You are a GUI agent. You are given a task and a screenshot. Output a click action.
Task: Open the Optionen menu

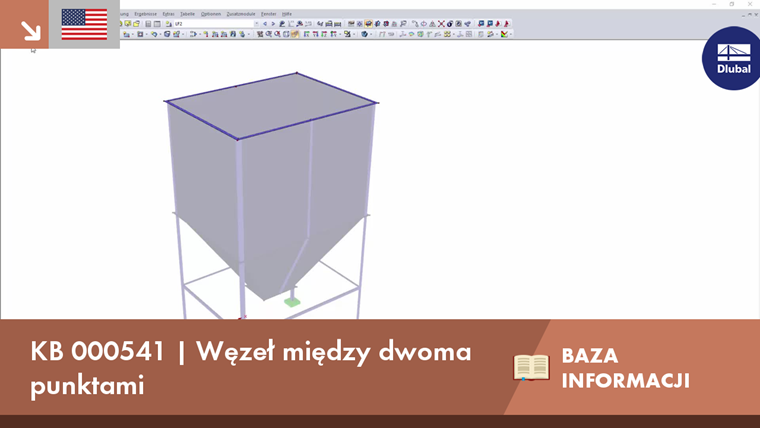pyautogui.click(x=211, y=14)
